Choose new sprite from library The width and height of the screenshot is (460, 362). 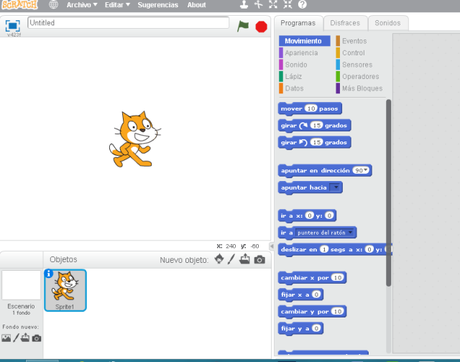219,259
